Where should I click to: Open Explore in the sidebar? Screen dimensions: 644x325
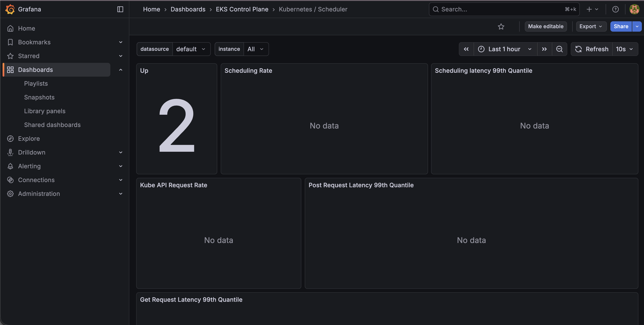[29, 139]
